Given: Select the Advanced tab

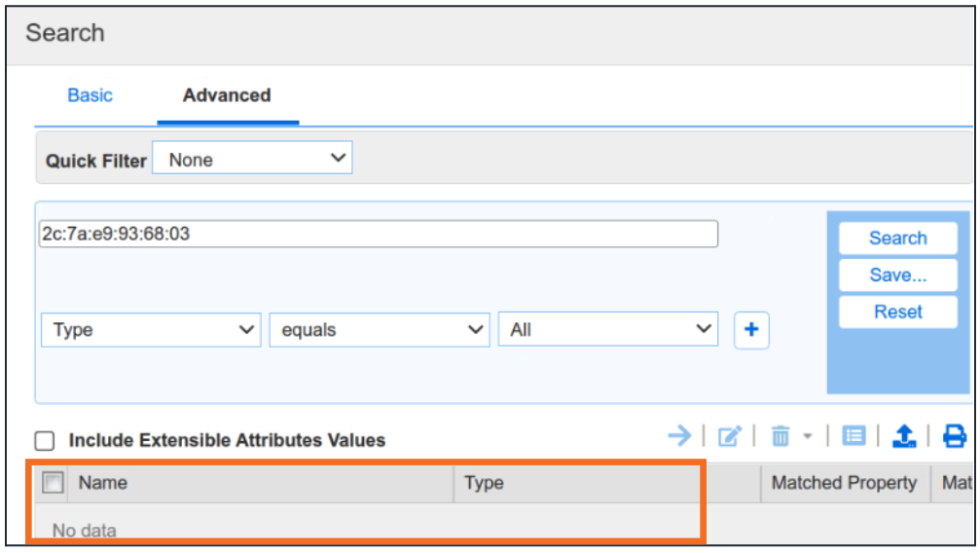Looking at the screenshot, I should pyautogui.click(x=227, y=95).
